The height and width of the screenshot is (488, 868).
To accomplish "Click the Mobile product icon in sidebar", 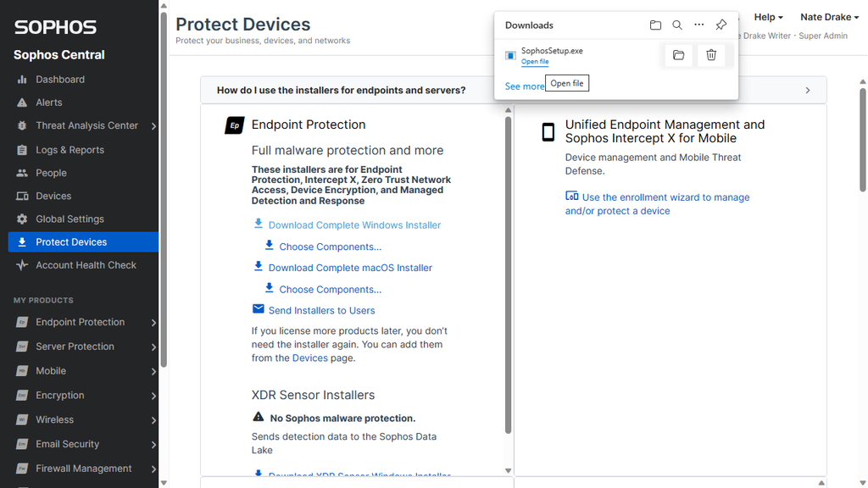I will (x=22, y=371).
